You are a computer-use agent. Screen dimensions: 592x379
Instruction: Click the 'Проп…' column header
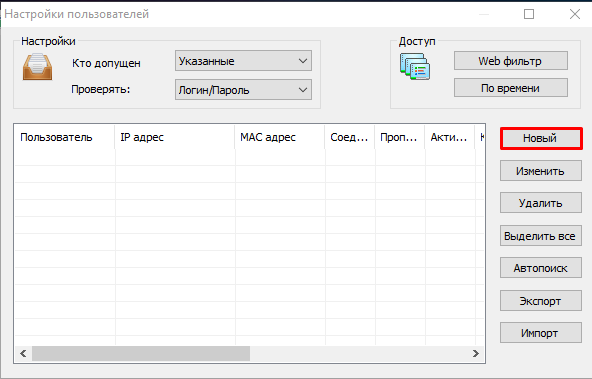[399, 137]
